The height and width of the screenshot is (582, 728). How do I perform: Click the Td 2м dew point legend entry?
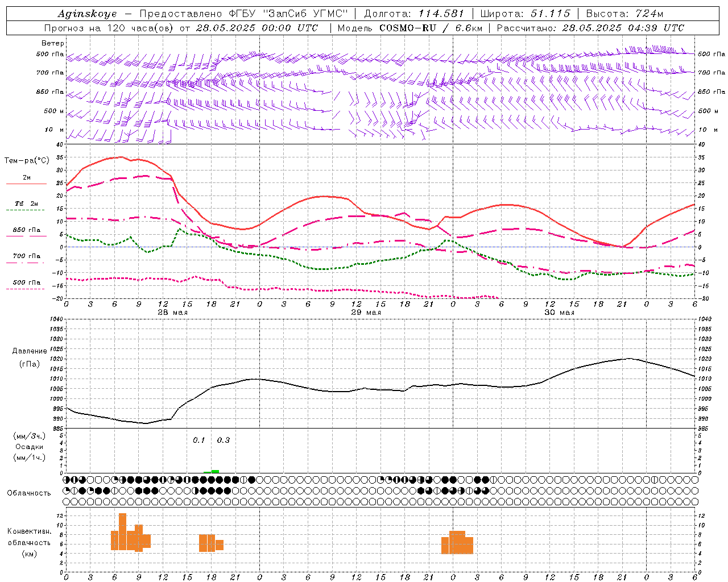27,203
